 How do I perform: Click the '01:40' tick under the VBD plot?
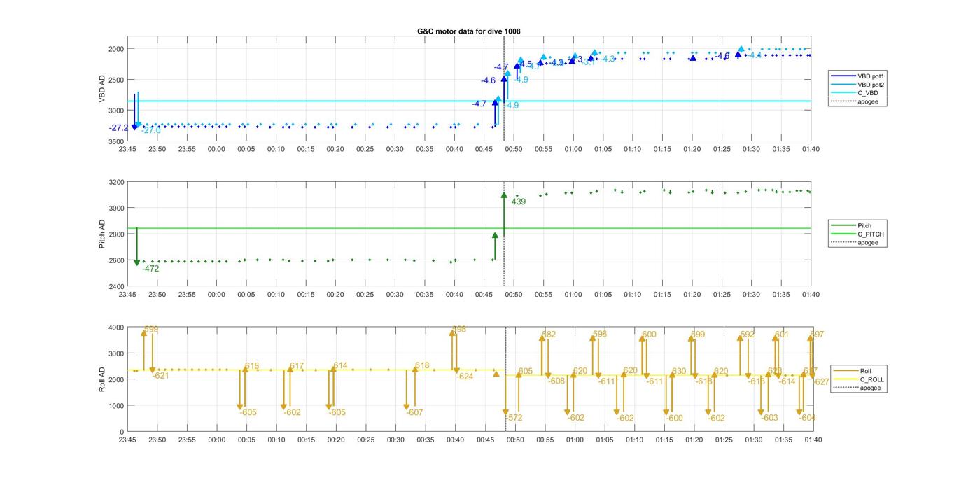[x=811, y=149]
